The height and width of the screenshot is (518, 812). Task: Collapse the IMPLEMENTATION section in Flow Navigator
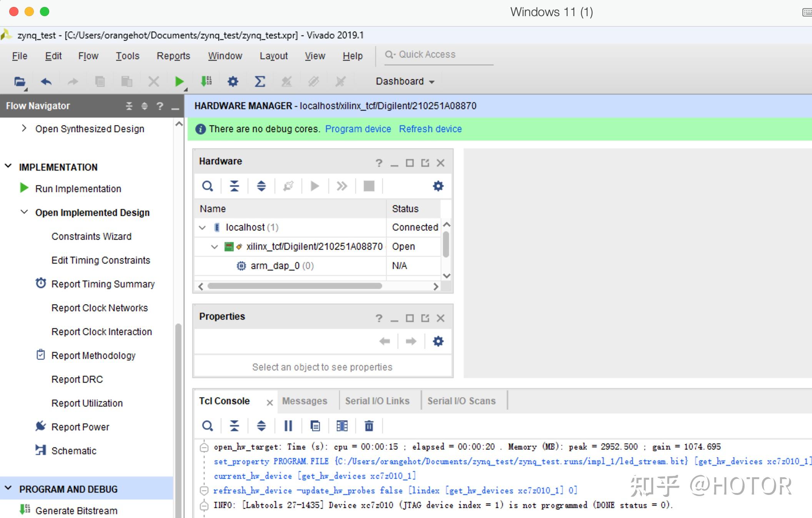pos(8,166)
